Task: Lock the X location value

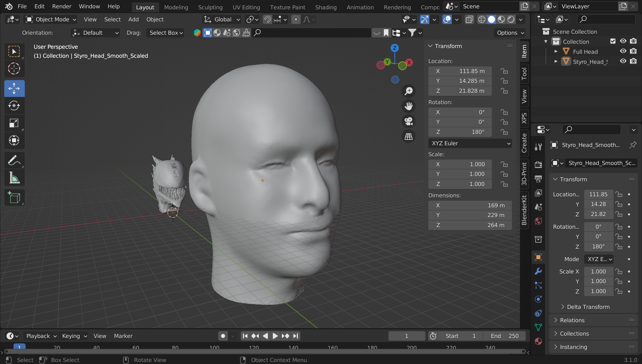Action: pyautogui.click(x=504, y=71)
